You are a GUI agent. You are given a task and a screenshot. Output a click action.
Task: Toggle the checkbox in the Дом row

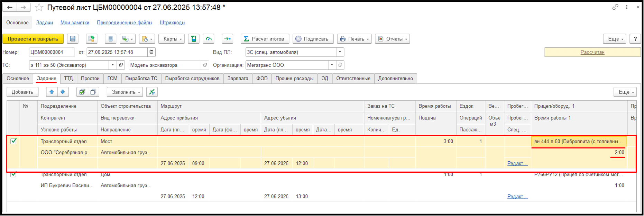click(13, 174)
